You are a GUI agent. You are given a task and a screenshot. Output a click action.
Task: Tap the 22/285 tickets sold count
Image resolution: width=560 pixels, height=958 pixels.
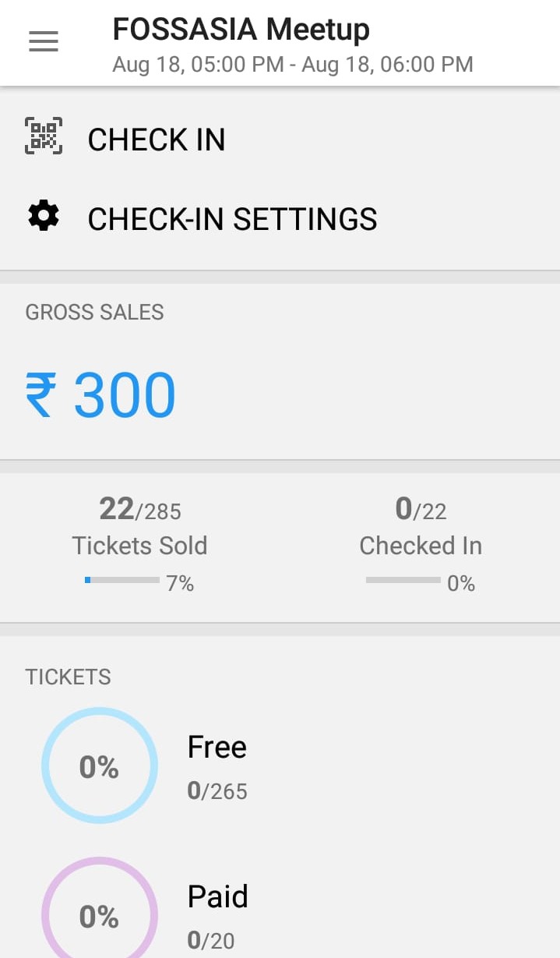point(139,510)
